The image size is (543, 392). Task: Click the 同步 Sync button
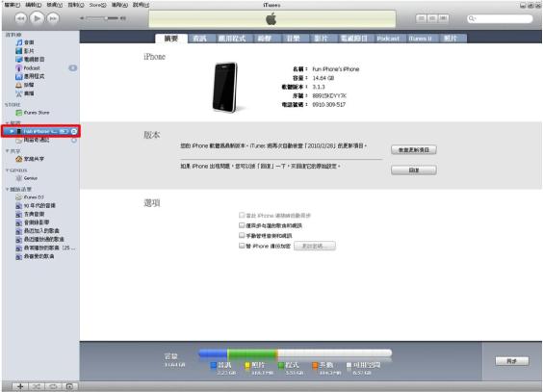point(512,361)
